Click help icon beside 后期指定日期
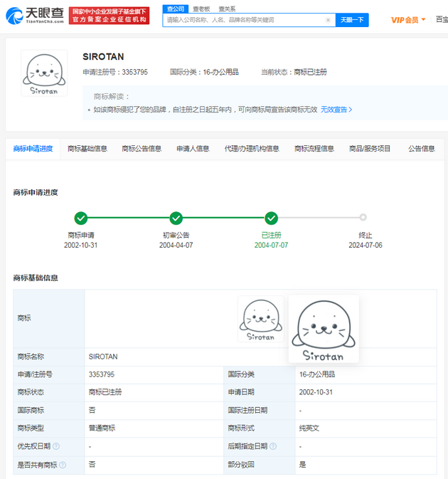 coord(273,446)
